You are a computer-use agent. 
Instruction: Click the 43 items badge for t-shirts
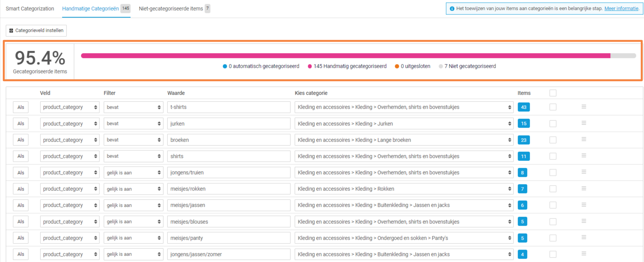(523, 107)
